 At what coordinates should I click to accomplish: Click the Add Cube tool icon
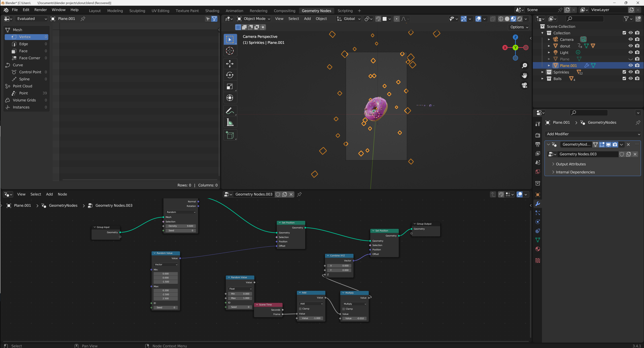coord(229,135)
